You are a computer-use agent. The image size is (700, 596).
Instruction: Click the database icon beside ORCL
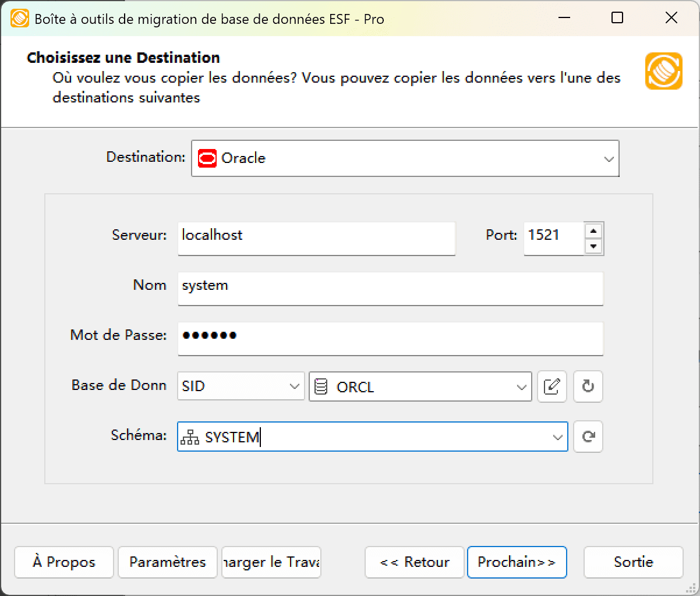[321, 386]
